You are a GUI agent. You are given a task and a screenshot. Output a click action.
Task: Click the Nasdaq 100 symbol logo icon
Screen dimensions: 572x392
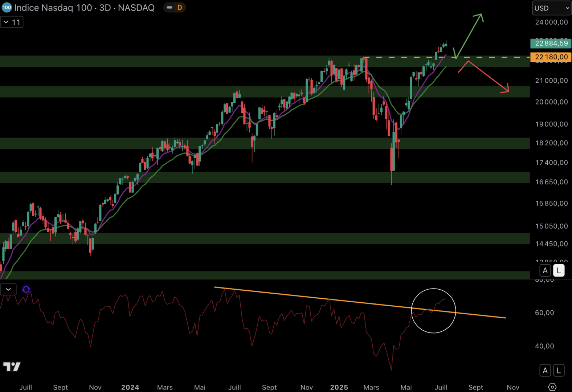click(x=7, y=7)
